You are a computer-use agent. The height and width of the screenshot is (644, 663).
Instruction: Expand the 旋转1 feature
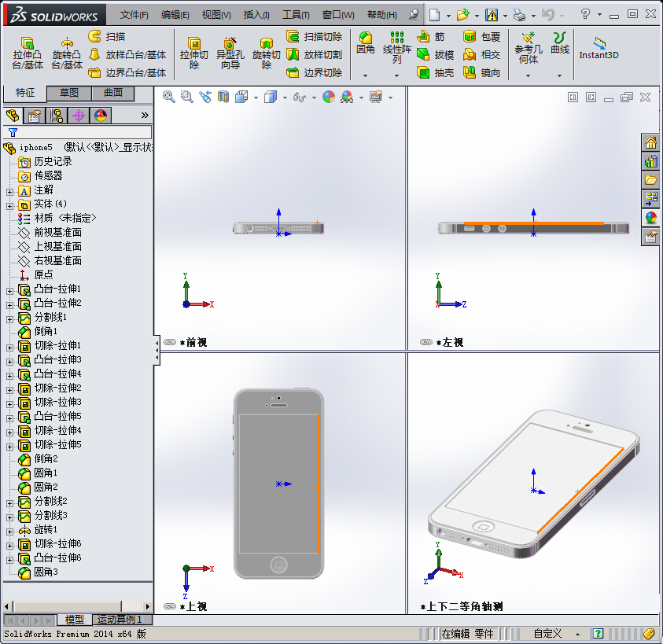(x=9, y=532)
